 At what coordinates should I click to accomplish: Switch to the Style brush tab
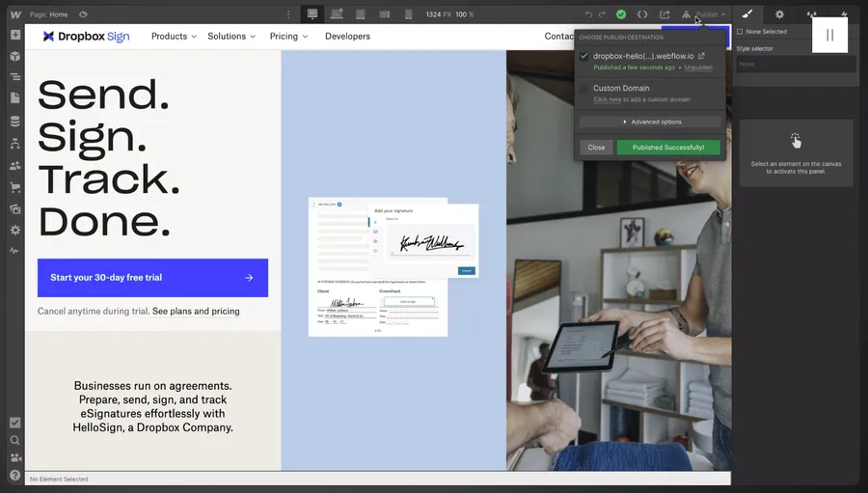coord(747,14)
